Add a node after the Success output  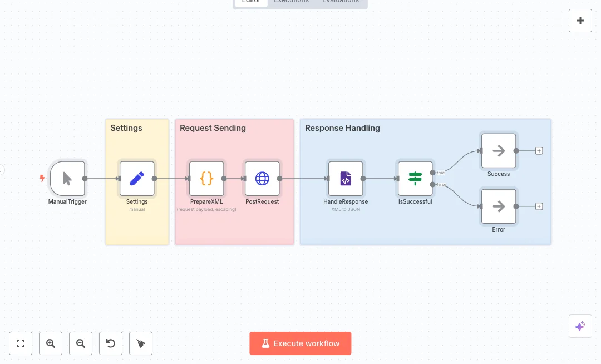point(539,151)
